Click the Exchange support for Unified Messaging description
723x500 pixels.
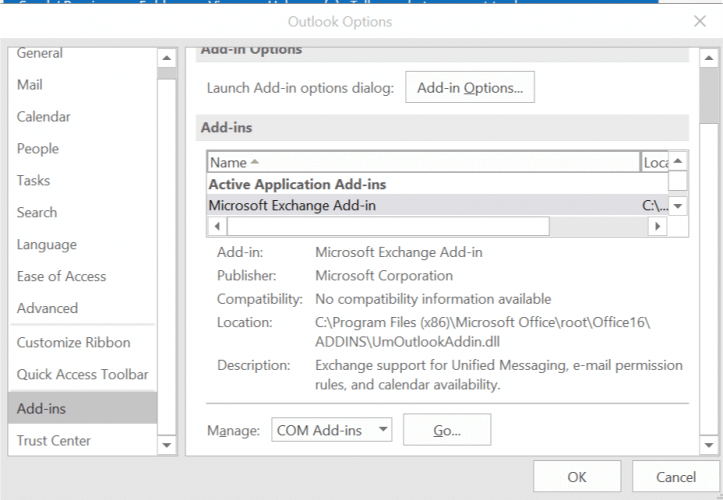point(499,375)
